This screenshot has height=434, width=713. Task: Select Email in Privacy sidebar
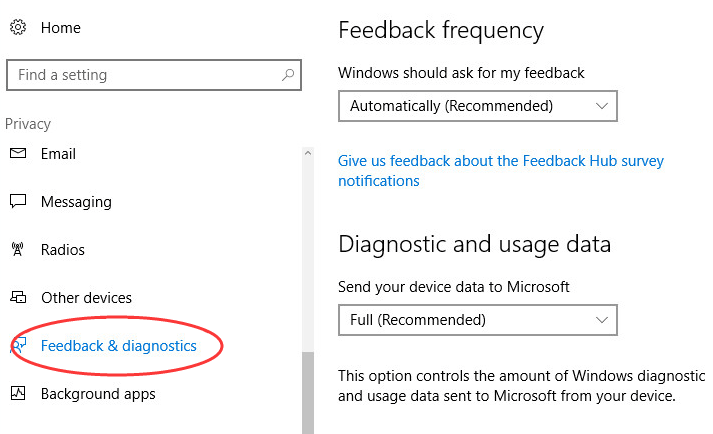click(58, 154)
